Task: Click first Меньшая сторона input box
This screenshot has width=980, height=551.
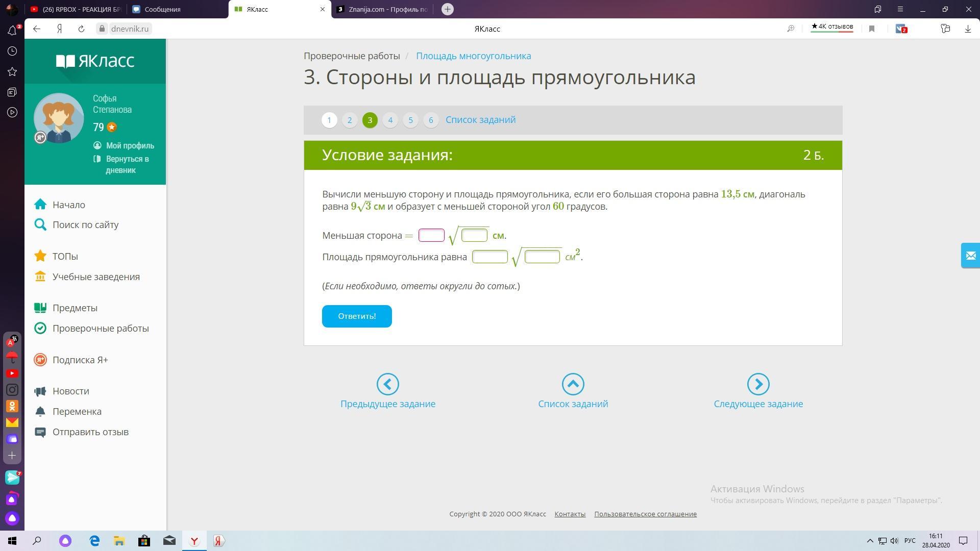Action: 431,235
